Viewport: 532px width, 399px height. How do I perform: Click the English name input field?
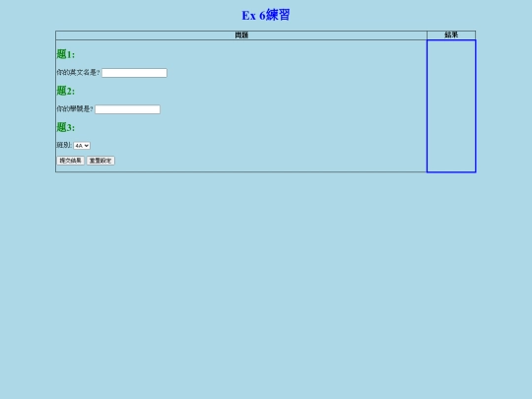(134, 73)
